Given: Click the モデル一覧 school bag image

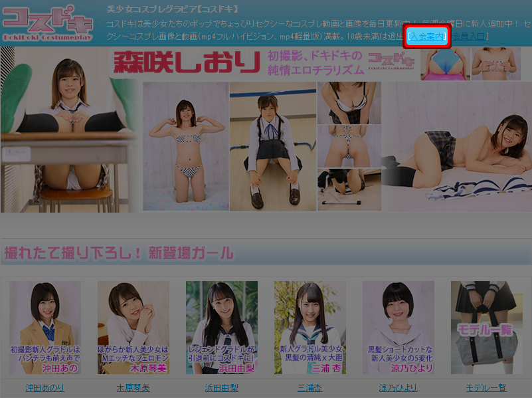Looking at the screenshot, I should [487, 328].
